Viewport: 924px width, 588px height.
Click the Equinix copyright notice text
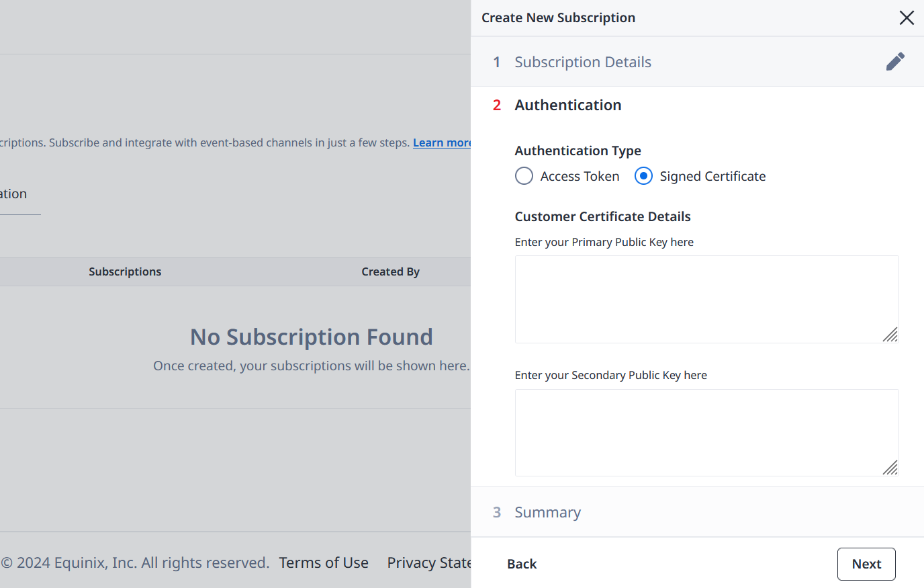tap(135, 562)
